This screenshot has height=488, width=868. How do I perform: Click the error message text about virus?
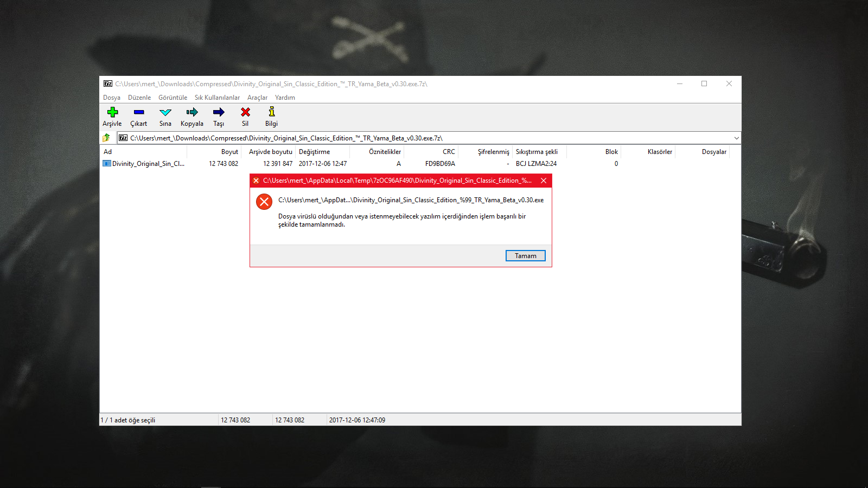(402, 220)
